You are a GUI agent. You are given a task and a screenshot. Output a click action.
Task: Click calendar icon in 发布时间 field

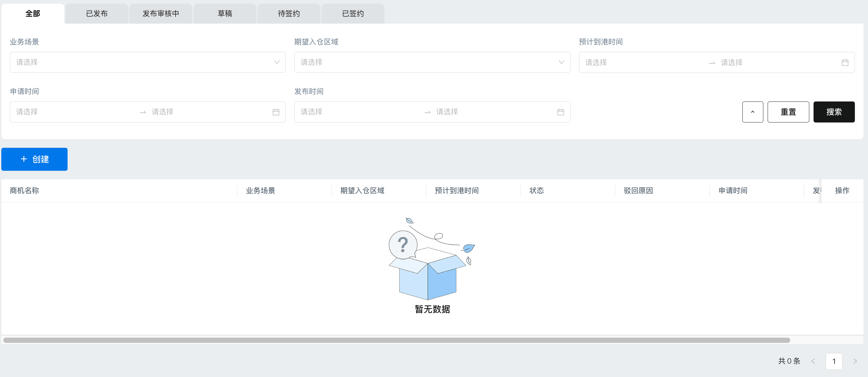click(560, 112)
